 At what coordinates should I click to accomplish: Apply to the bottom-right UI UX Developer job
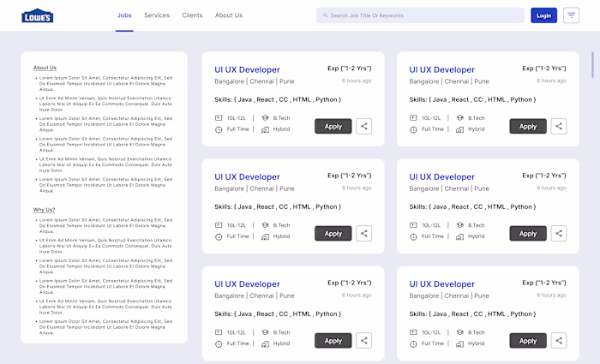(x=528, y=340)
